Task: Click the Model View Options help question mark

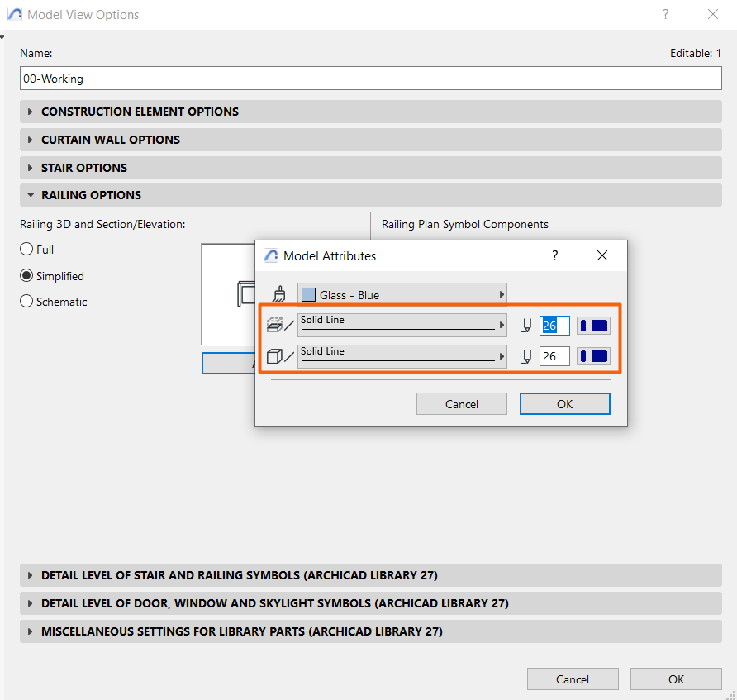Action: 665,15
